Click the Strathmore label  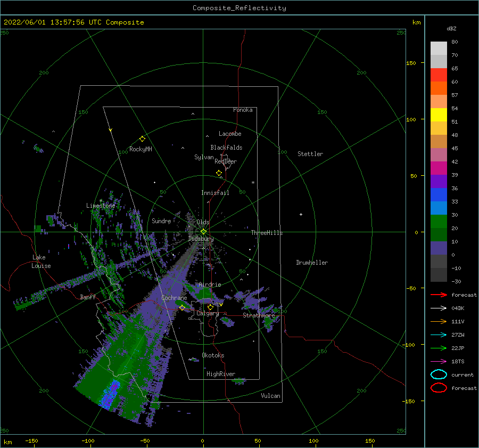click(x=259, y=315)
